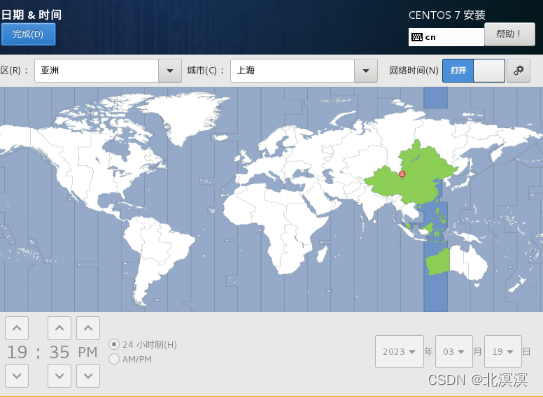543x397 pixels.
Task: Expand the region dropdown showing 亚洲
Action: (108, 71)
